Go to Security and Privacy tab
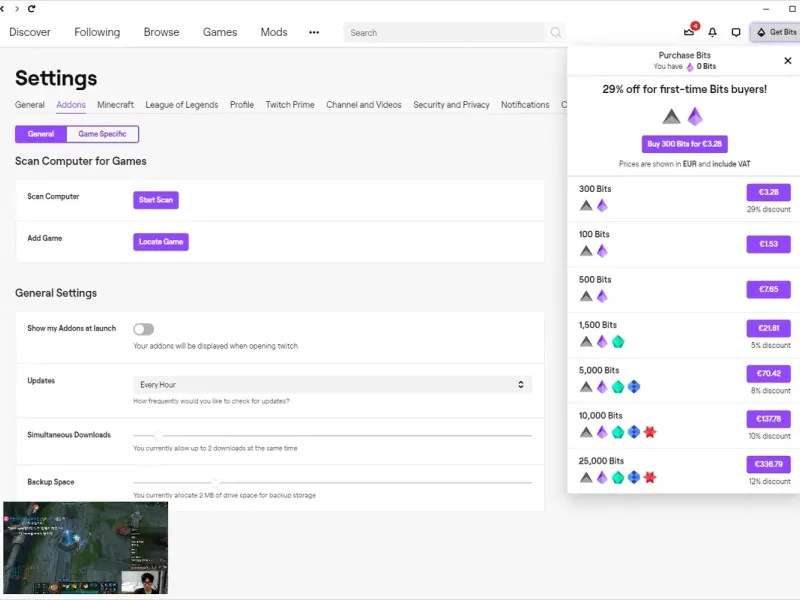Screen dimensions: 800x600 coord(451,105)
